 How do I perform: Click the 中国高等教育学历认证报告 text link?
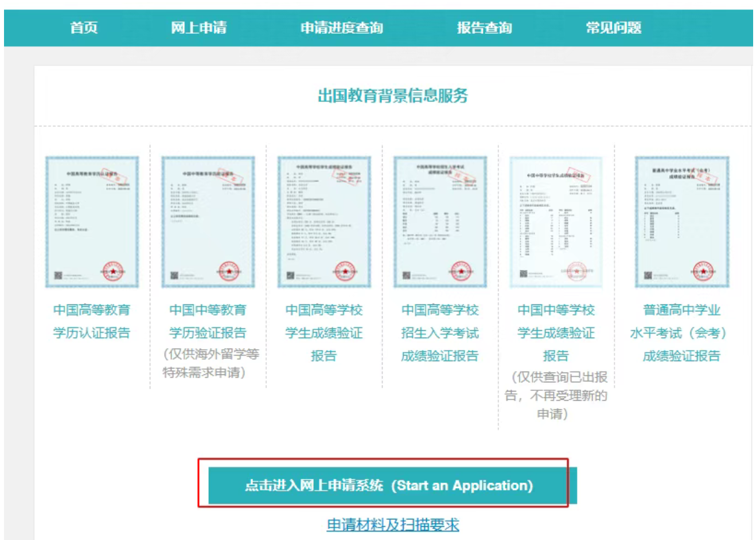pos(92,321)
